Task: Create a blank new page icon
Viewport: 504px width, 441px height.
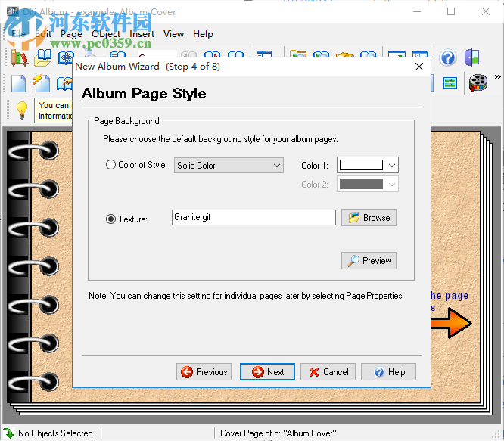Action: pyautogui.click(x=19, y=83)
